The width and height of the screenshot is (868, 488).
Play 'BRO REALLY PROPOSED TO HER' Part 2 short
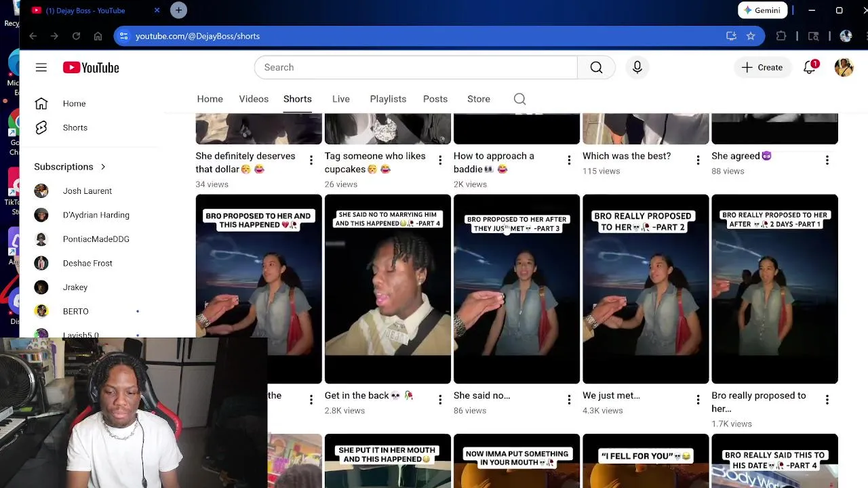point(646,289)
